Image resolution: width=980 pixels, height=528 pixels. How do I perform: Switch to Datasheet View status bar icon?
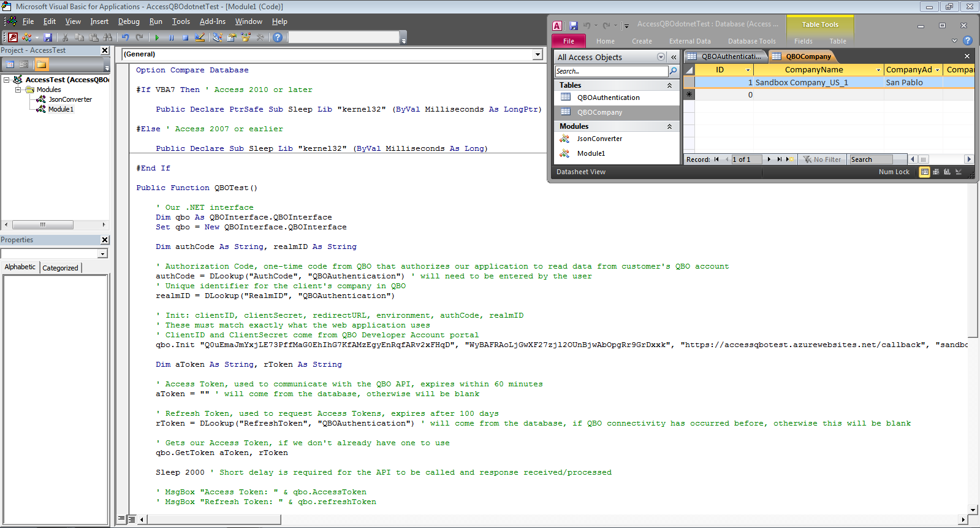point(925,172)
